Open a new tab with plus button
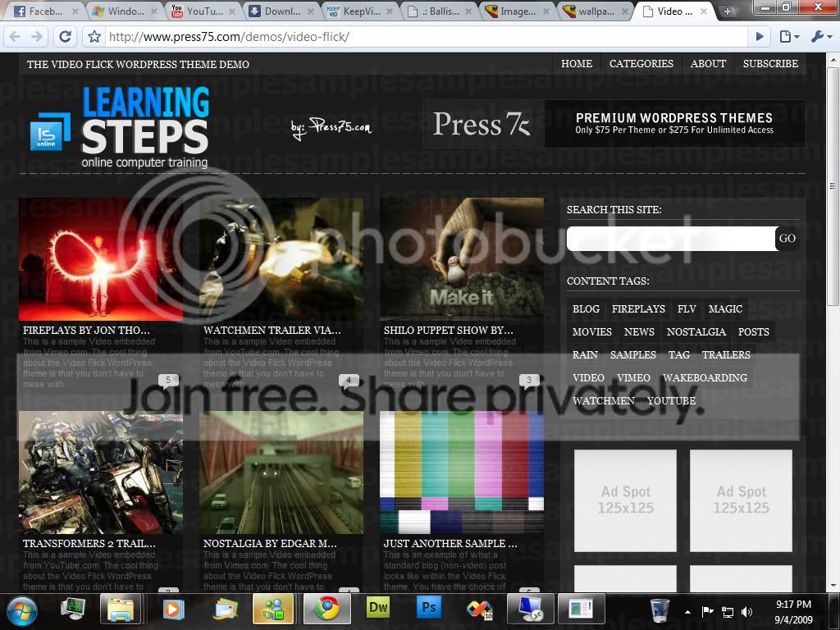 (727, 11)
